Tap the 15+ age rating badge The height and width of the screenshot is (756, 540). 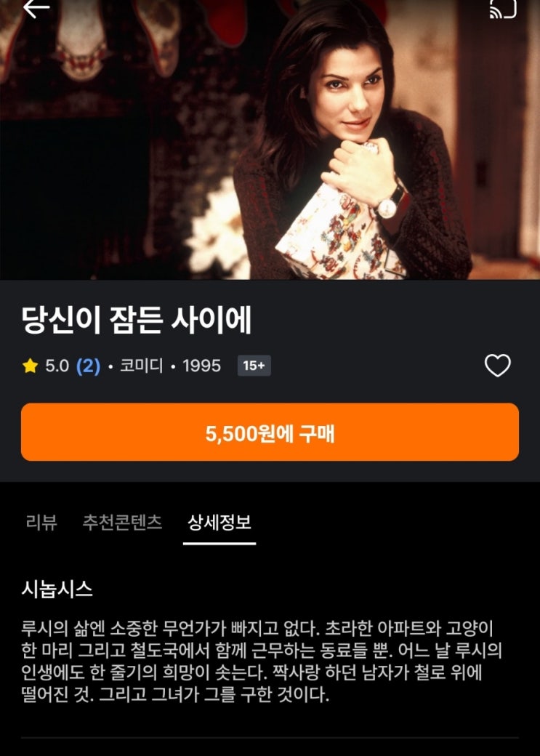click(254, 366)
